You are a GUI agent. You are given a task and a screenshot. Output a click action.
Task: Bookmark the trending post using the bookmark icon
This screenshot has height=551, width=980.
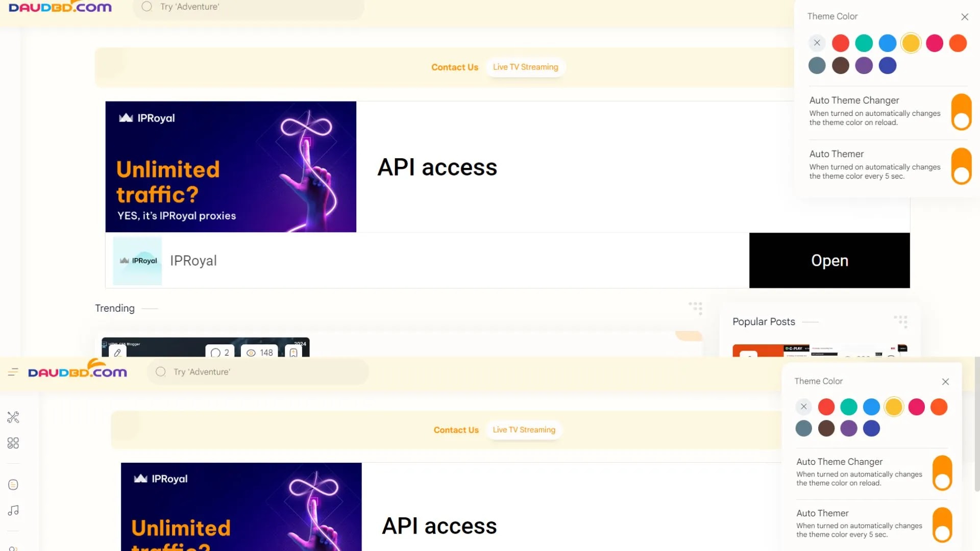coord(293,353)
